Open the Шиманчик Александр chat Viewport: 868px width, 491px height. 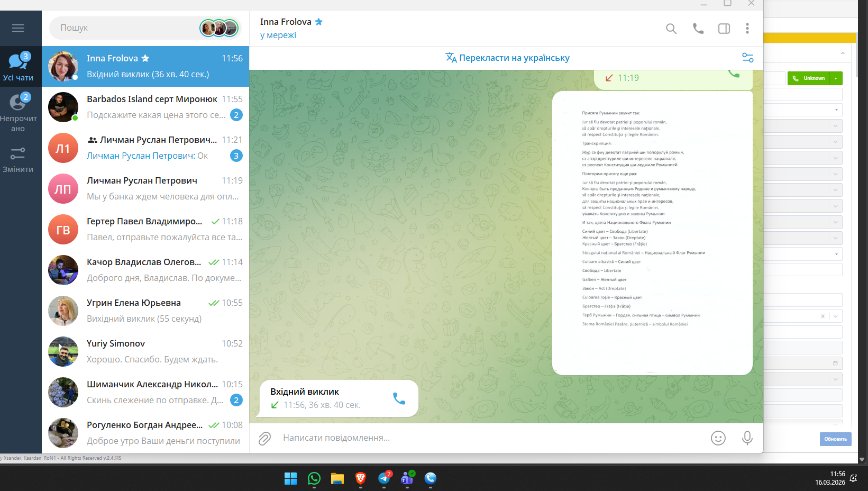145,392
